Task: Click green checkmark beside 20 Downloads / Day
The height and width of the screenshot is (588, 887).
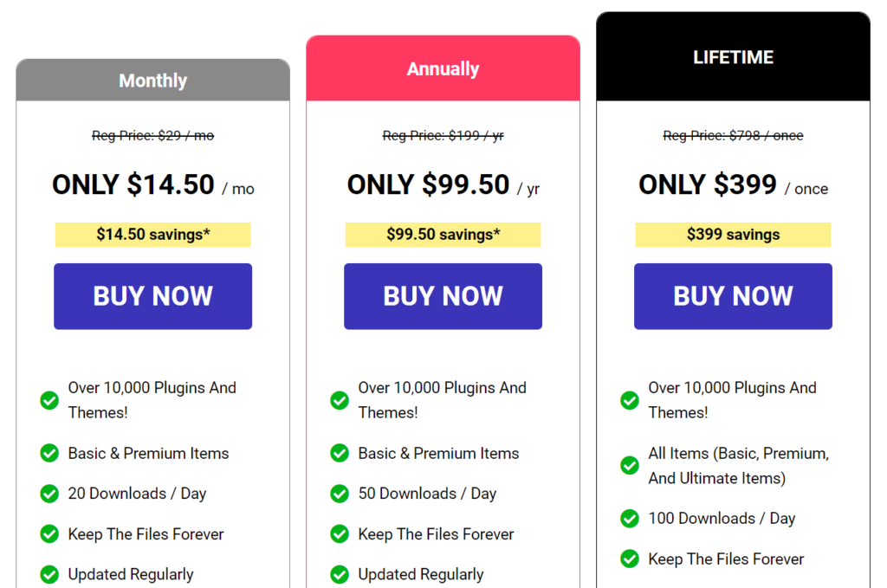Action: [x=49, y=494]
